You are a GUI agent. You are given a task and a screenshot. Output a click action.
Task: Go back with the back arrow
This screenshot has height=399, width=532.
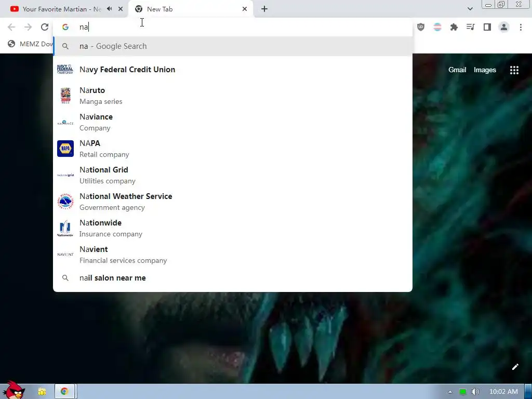pyautogui.click(x=11, y=27)
